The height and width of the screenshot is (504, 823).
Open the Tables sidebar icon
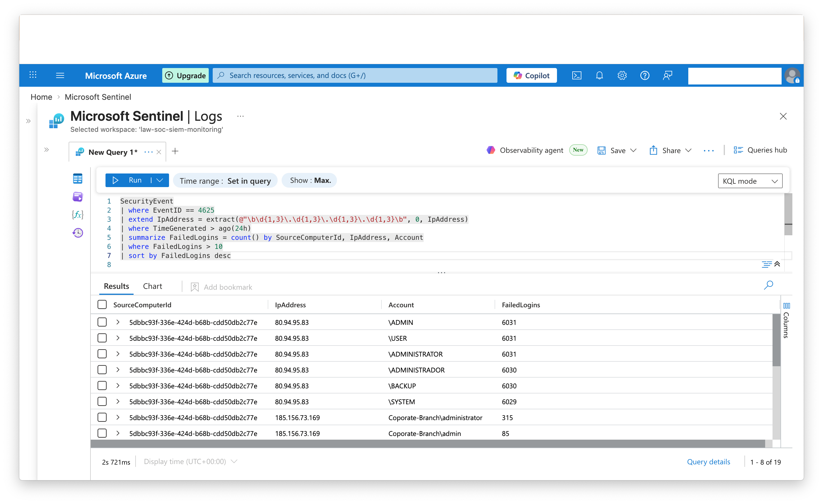tap(77, 179)
